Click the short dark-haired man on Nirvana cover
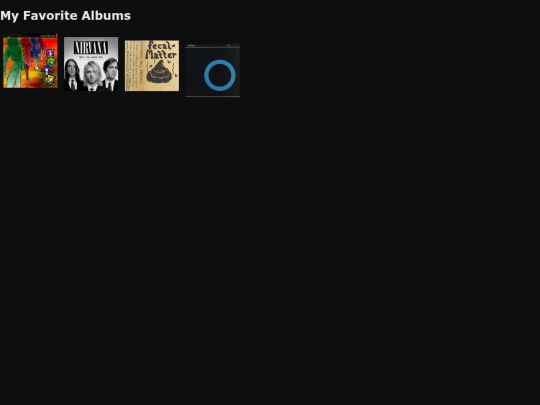Screen dimensions: 540x405 pos(111,74)
